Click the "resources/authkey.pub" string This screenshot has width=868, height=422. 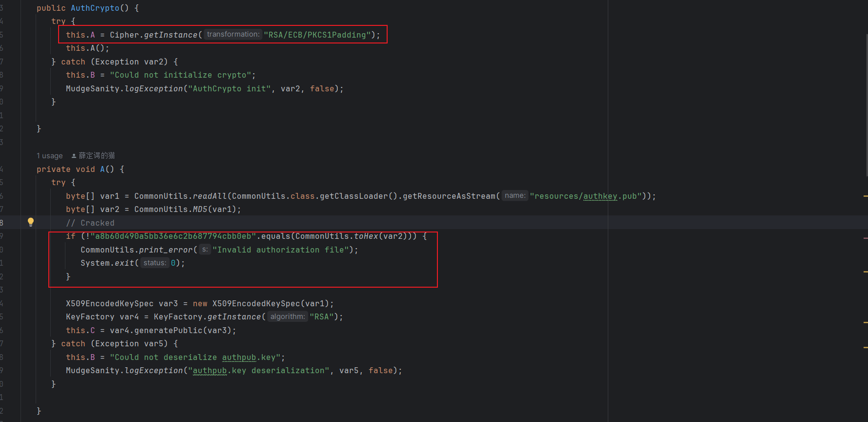586,196
